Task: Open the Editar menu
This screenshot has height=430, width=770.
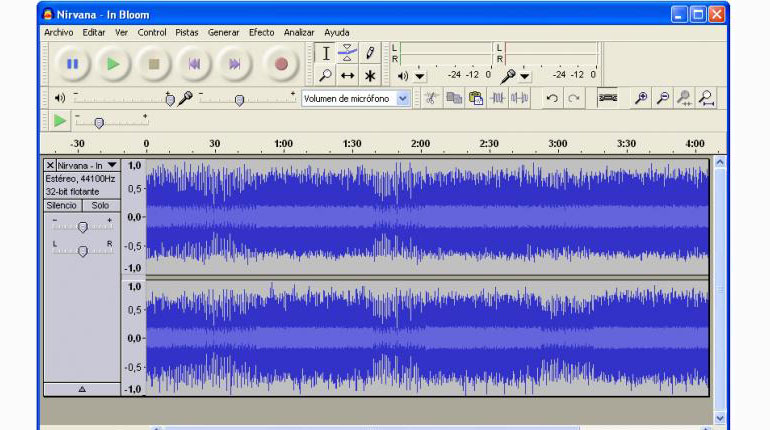Action: pyautogui.click(x=94, y=32)
